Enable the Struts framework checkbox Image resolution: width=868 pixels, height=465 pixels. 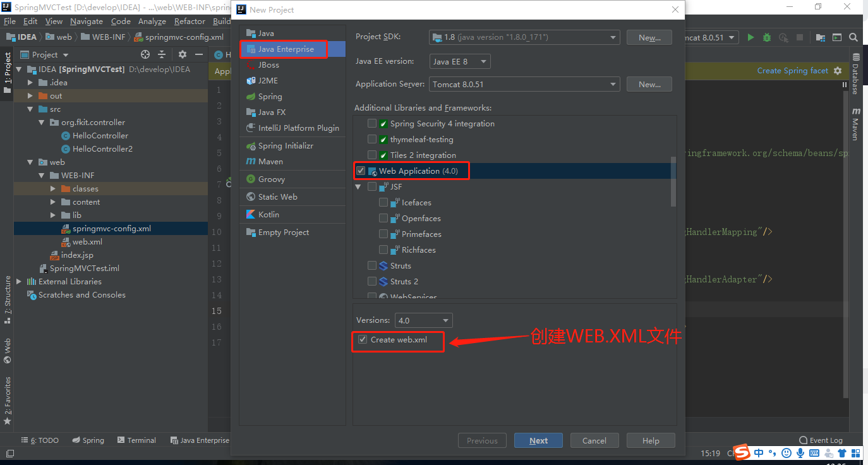click(372, 266)
